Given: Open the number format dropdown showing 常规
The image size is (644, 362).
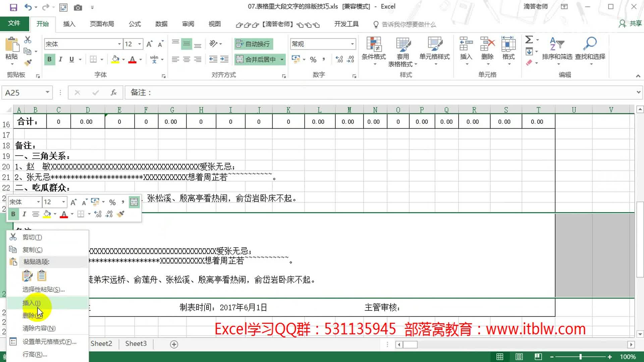Looking at the screenshot, I should coord(352,44).
